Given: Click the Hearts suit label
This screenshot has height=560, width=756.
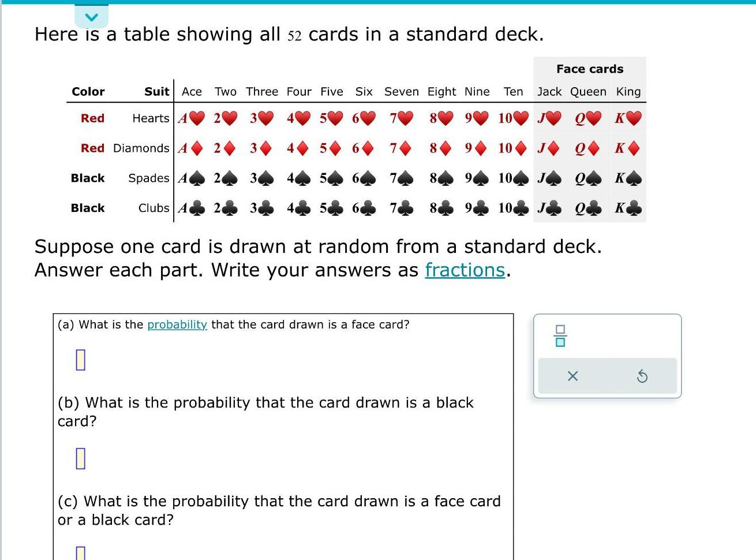Looking at the screenshot, I should coord(151,118).
